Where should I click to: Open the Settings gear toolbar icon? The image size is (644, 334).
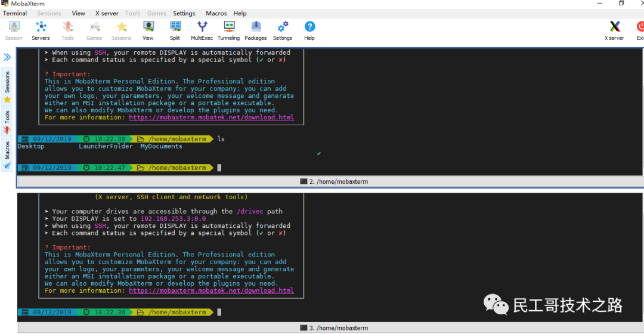283,31
